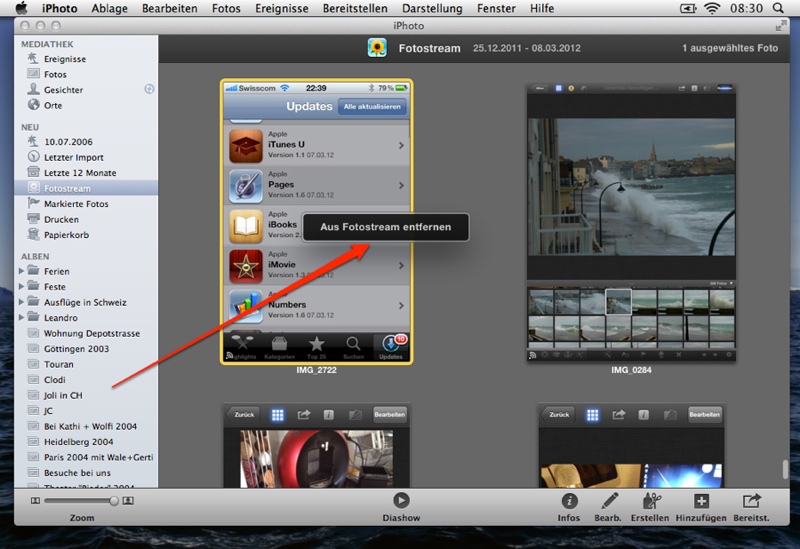The image size is (800, 549).
Task: Open the Ablage menu
Action: (x=109, y=8)
